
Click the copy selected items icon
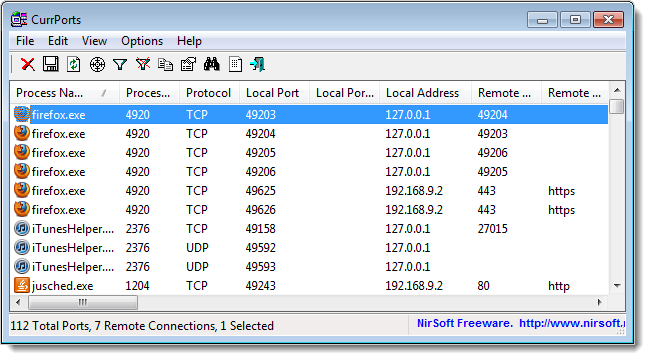point(165,64)
